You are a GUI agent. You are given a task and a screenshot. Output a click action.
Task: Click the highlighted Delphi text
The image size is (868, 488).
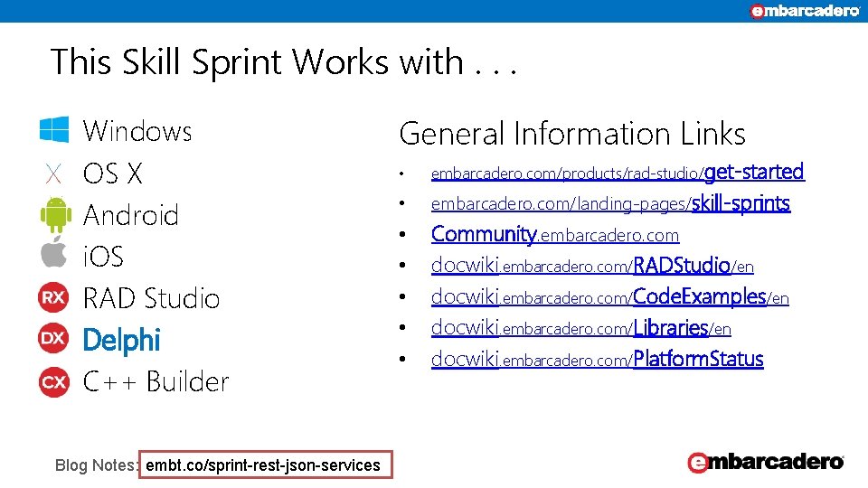coord(121,340)
